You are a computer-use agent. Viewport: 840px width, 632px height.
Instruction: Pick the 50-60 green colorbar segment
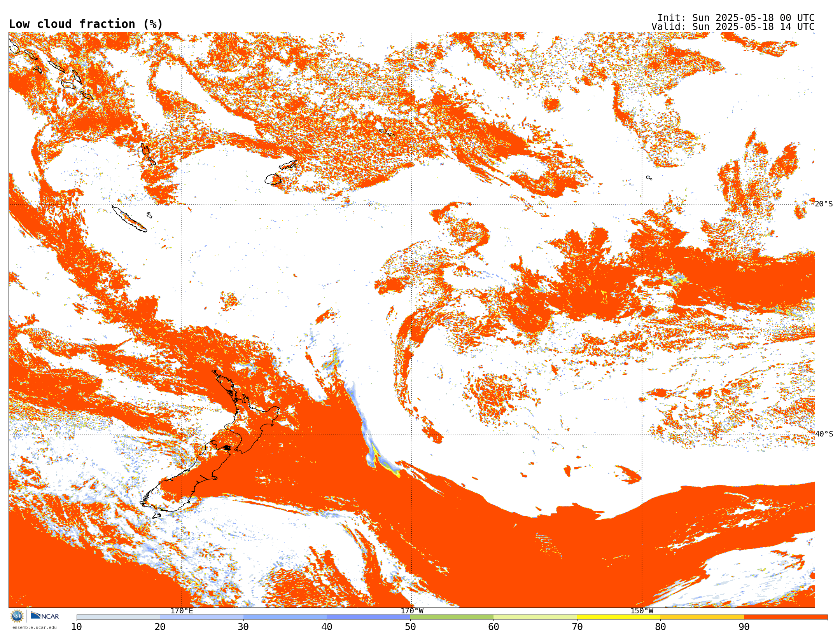(x=452, y=617)
